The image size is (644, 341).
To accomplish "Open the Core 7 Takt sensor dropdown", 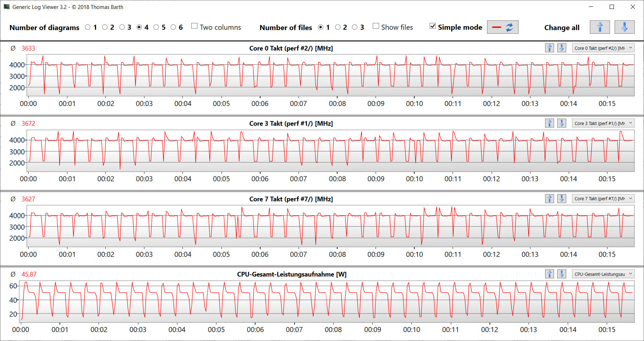I will pos(603,199).
